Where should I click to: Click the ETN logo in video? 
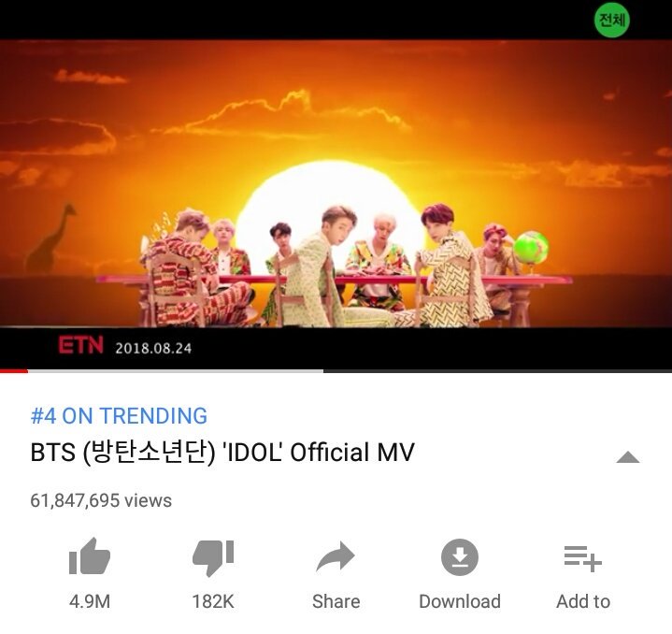click(81, 345)
